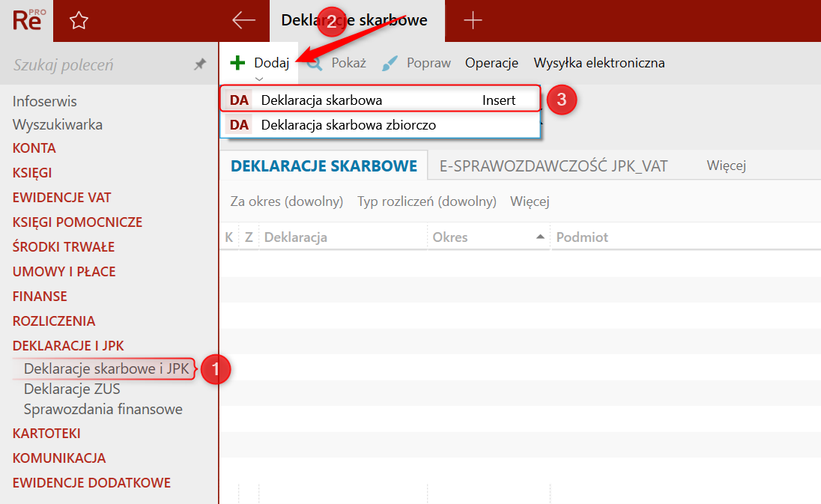Expand the KONTA section
This screenshot has width=821, height=504.
point(34,148)
